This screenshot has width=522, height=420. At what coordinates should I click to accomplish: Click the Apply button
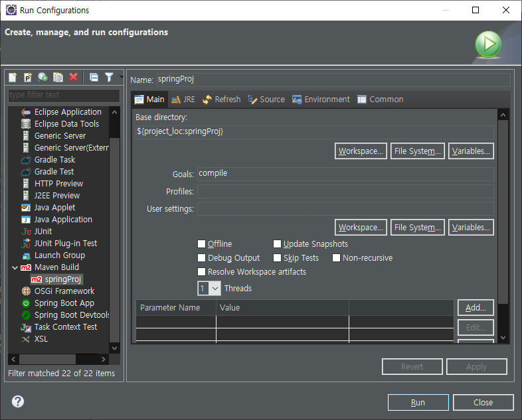[477, 367]
